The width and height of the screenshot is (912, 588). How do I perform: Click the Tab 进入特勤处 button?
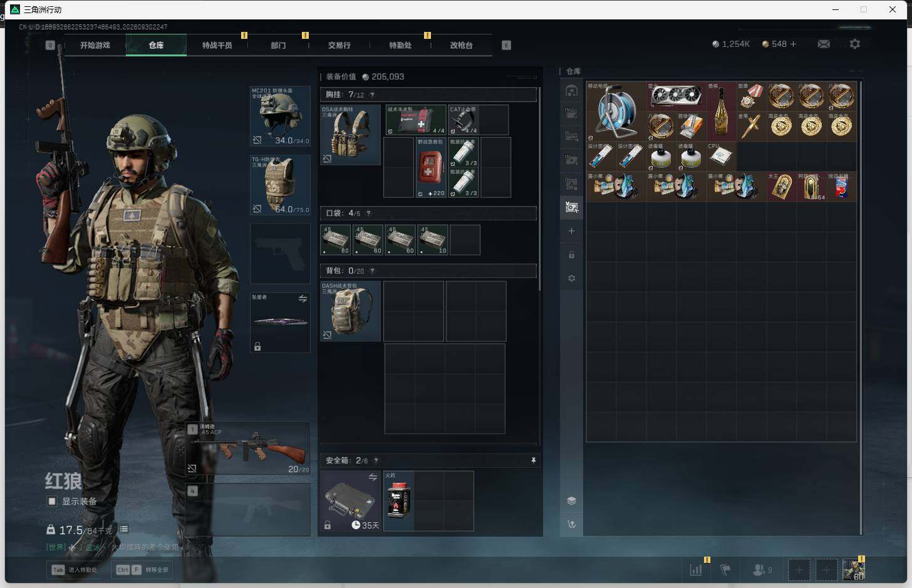point(75,570)
